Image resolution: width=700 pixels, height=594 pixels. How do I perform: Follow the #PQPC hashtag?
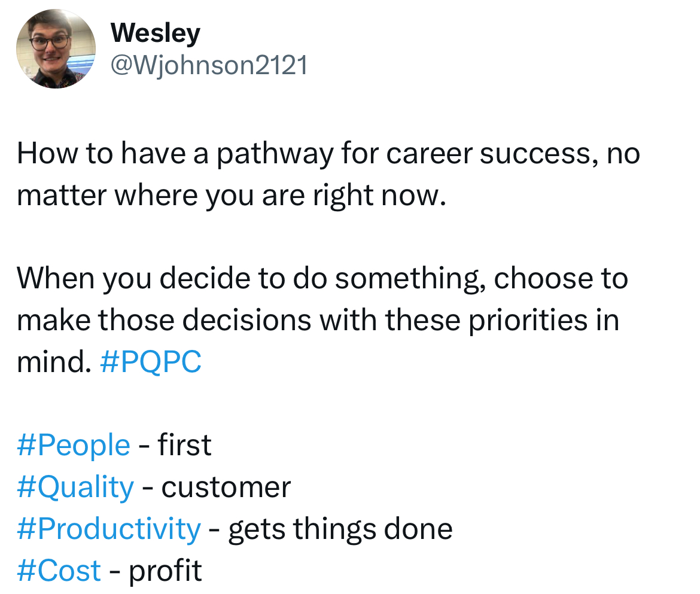pos(151,361)
